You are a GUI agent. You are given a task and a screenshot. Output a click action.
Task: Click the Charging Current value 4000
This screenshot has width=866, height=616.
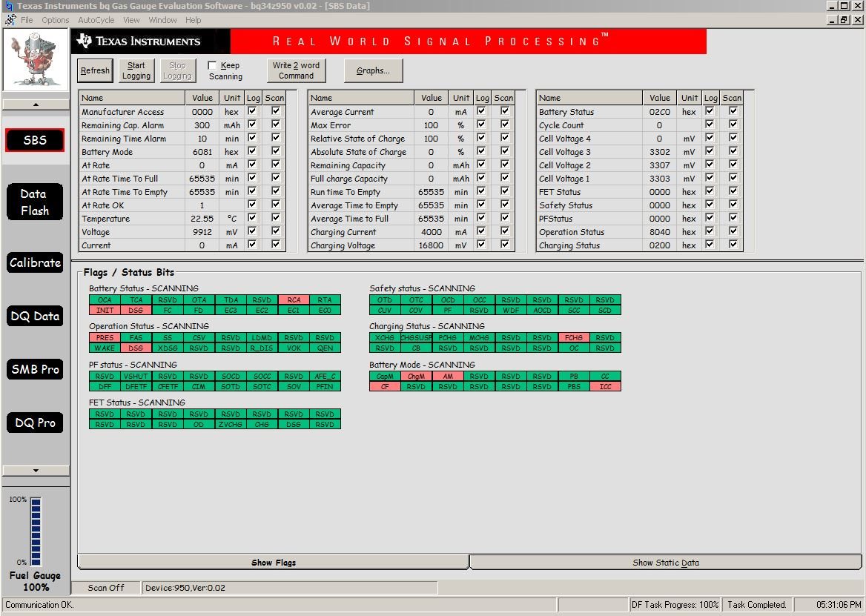point(432,232)
